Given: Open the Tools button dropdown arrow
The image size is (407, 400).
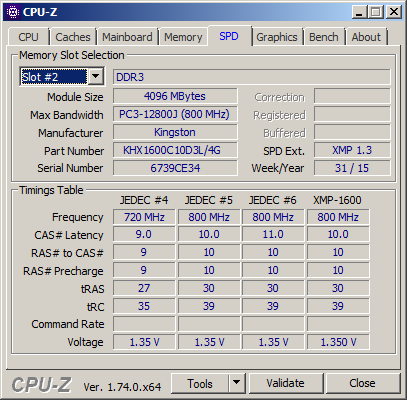Looking at the screenshot, I should pos(237,382).
